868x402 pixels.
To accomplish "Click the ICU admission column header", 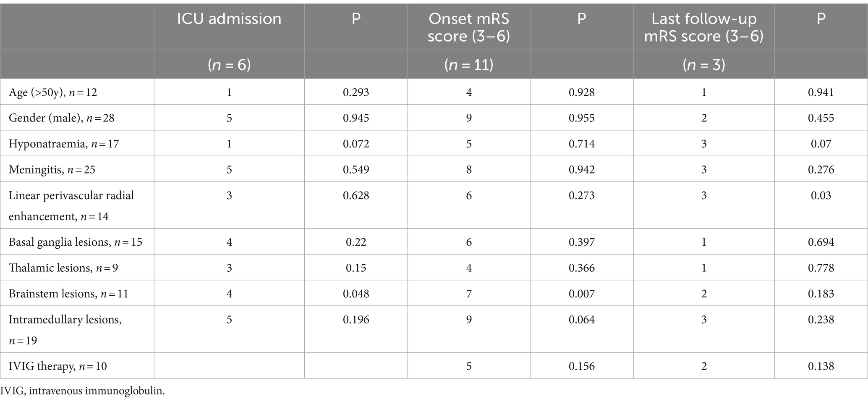I will [229, 19].
